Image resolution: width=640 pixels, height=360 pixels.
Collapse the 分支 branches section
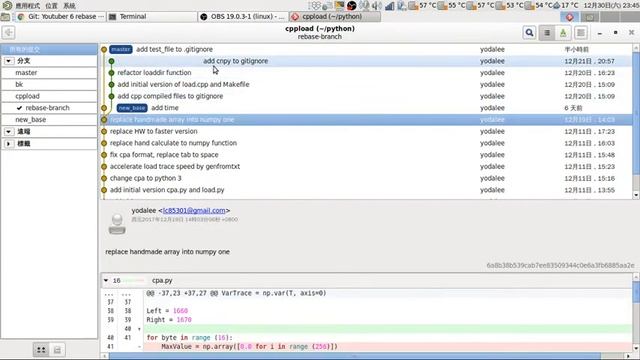[9, 61]
